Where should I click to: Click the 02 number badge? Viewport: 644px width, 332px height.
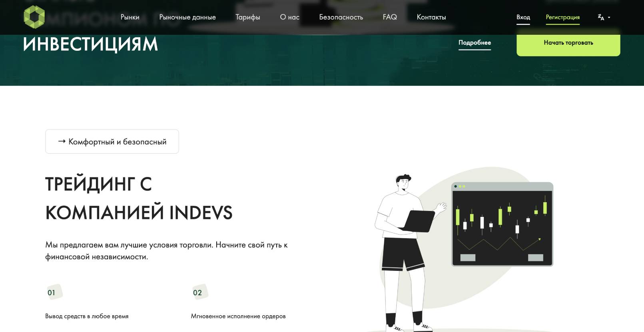click(x=199, y=292)
